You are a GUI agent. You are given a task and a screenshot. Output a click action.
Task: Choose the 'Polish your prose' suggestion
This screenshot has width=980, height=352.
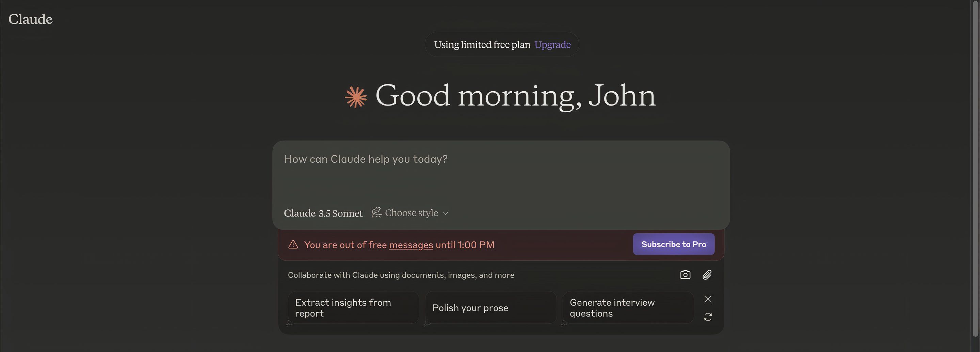click(490, 307)
